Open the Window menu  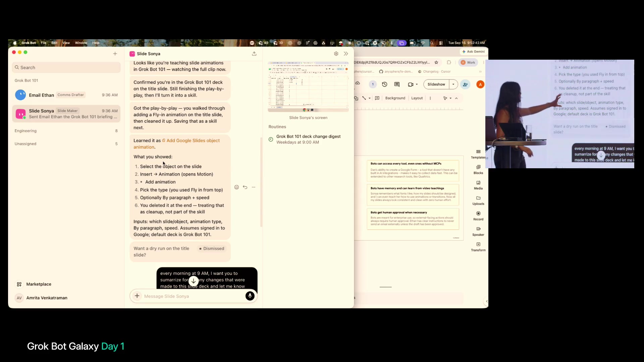[x=81, y=43]
